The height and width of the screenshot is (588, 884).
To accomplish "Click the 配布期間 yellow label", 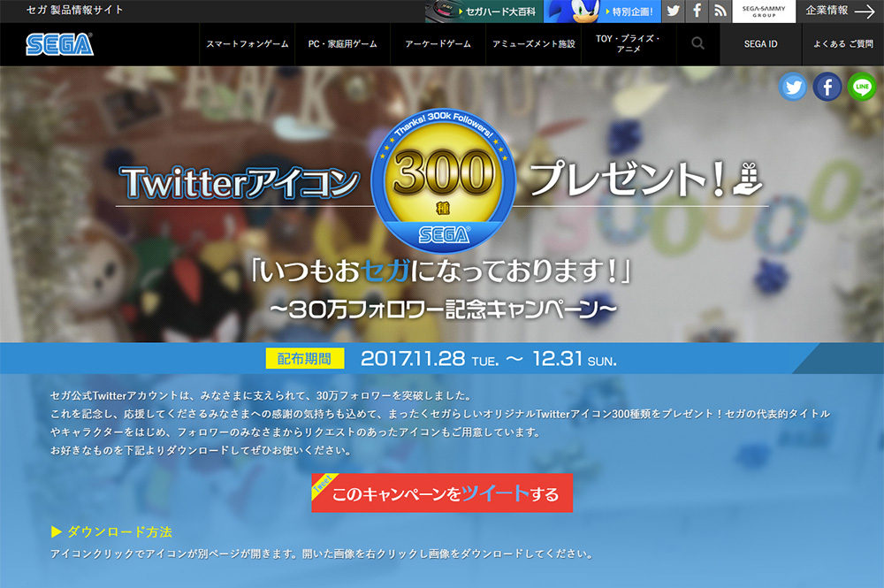I will tap(304, 359).
